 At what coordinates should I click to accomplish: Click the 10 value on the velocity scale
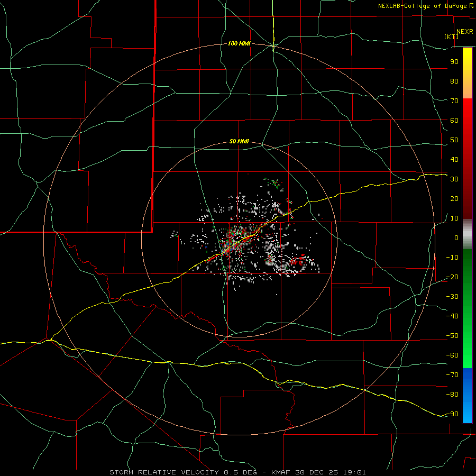tap(454, 218)
